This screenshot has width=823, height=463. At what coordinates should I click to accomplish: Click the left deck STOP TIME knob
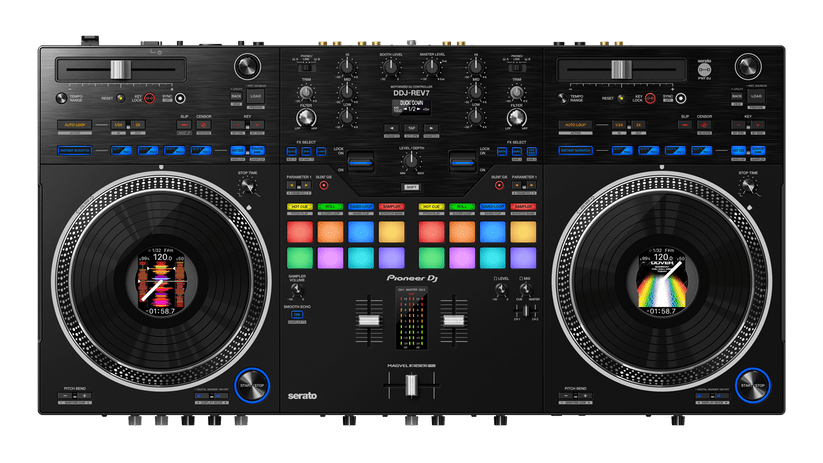247,185
